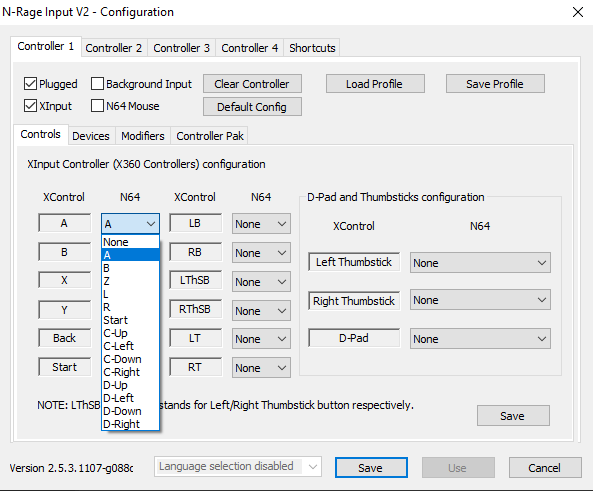Image resolution: width=593 pixels, height=491 pixels.
Task: Click the Save Profile button
Action: pos(495,84)
